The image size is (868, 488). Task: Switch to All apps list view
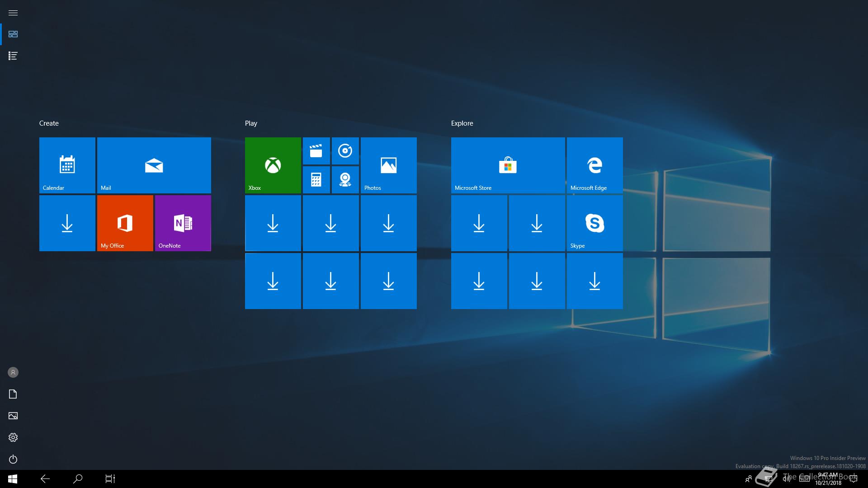click(x=13, y=56)
